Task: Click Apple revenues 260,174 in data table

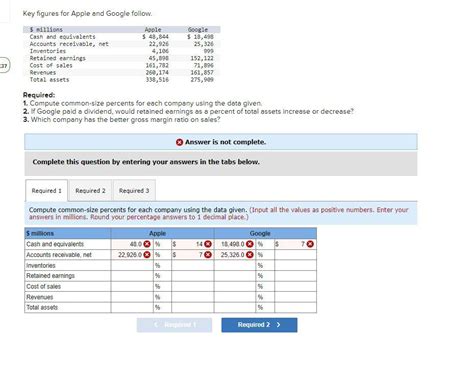Action: coord(157,72)
